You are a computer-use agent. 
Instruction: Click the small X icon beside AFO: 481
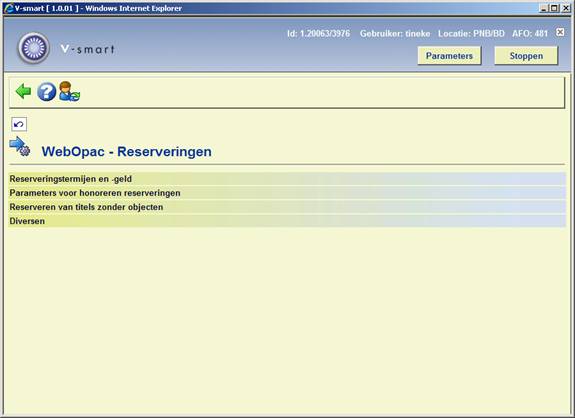pyautogui.click(x=560, y=32)
